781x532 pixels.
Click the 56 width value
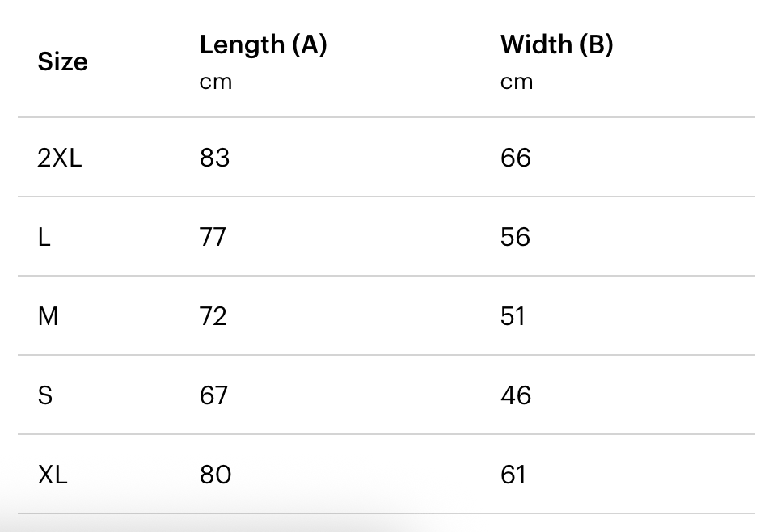(516, 237)
